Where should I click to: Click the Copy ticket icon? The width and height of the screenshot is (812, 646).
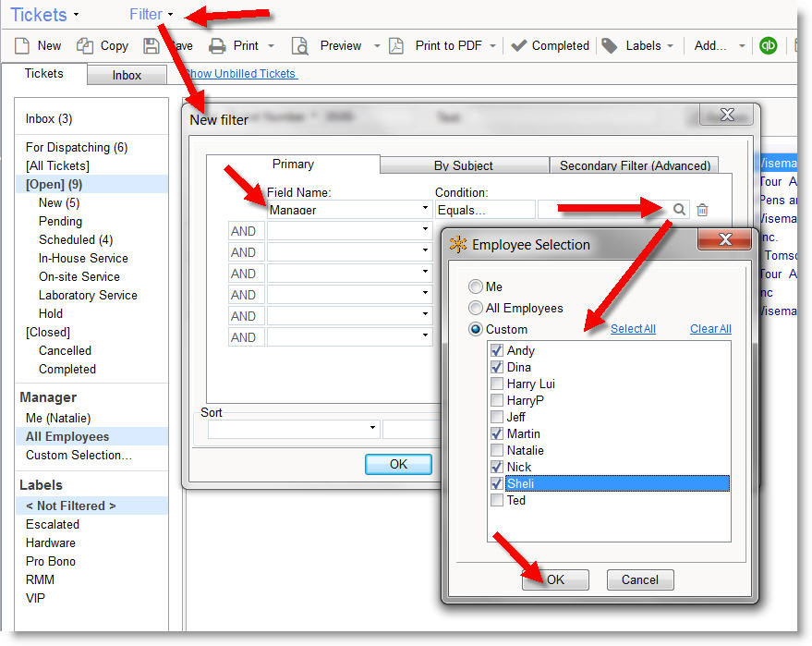click(x=85, y=45)
